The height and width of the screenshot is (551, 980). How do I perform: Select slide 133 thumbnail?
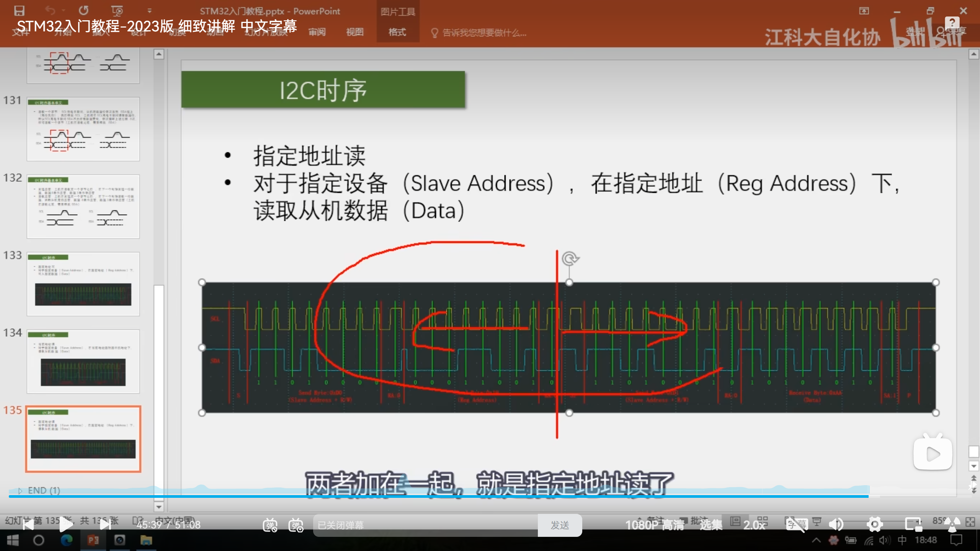tap(83, 284)
